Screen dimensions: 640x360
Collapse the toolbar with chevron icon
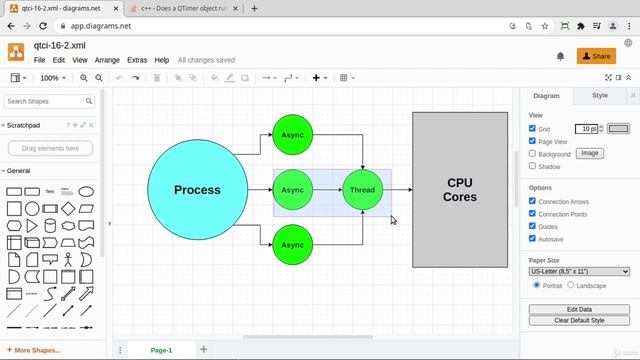pyautogui.click(x=629, y=78)
